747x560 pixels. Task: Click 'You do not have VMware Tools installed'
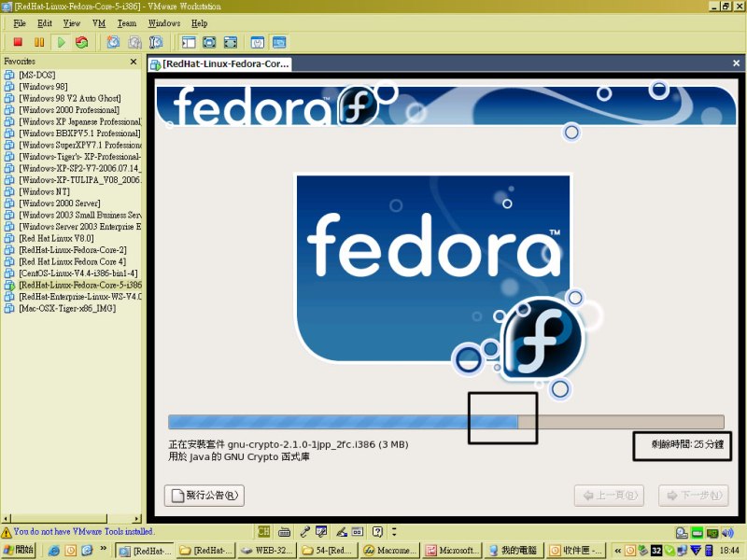(x=83, y=531)
